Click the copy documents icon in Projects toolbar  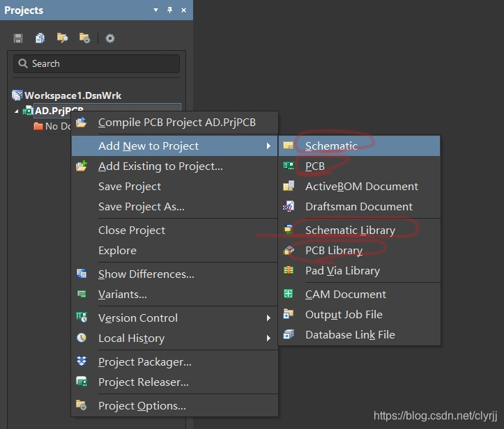coord(40,38)
